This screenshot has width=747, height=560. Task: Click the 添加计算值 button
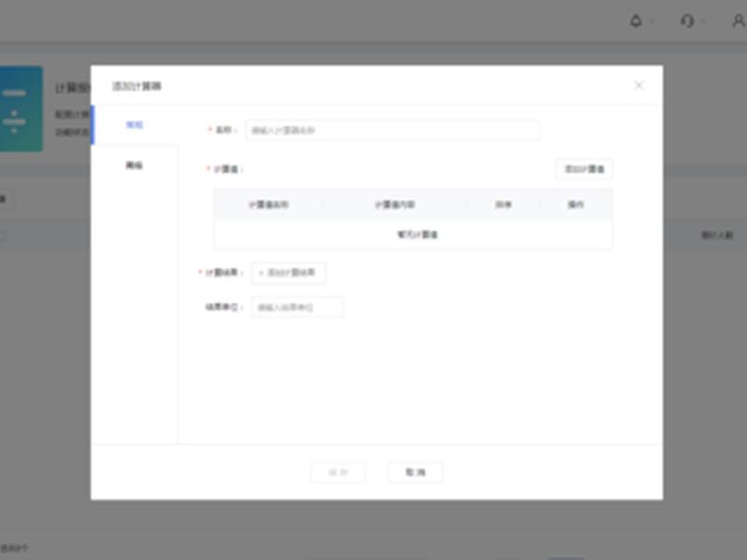point(585,169)
